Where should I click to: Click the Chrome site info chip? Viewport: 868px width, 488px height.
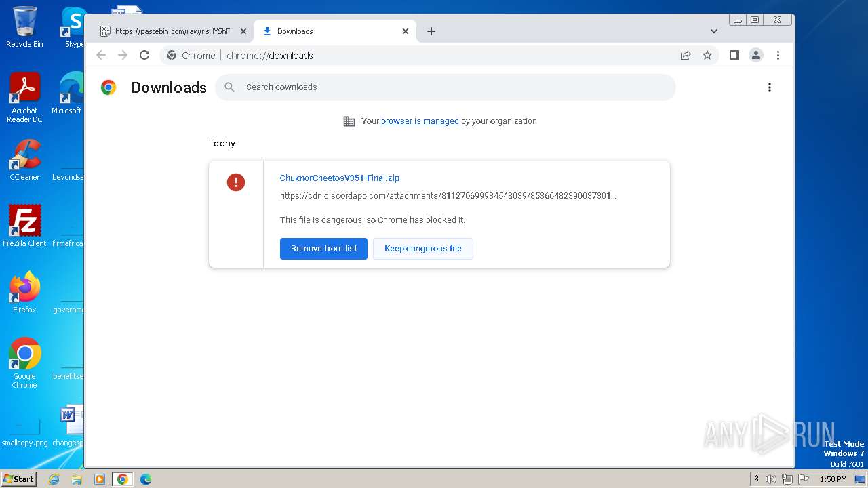pyautogui.click(x=191, y=56)
